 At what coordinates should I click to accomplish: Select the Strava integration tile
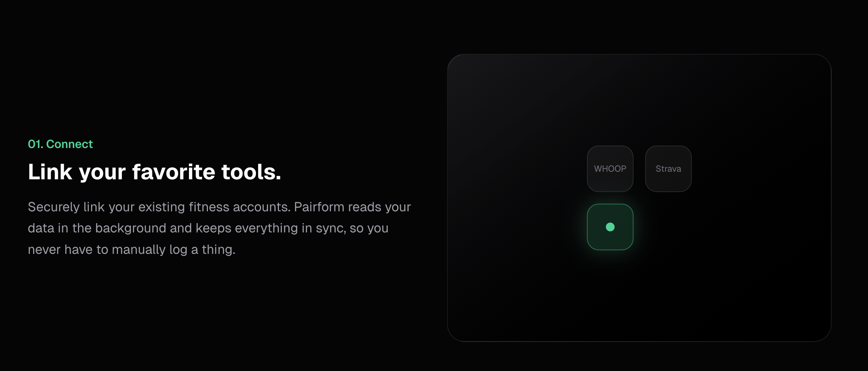tap(668, 169)
